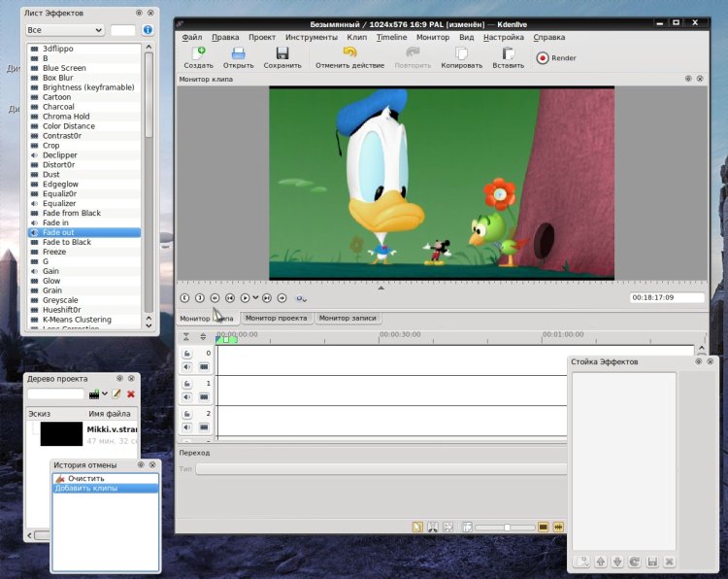Hide video on timeline track 2
Viewport: 728px width, 579px height.
coord(204,427)
